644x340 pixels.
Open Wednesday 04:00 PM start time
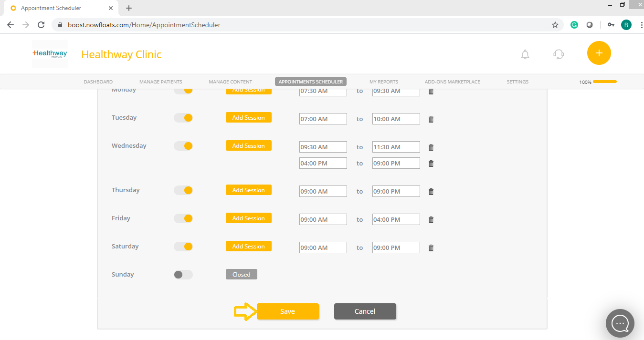[x=323, y=163]
